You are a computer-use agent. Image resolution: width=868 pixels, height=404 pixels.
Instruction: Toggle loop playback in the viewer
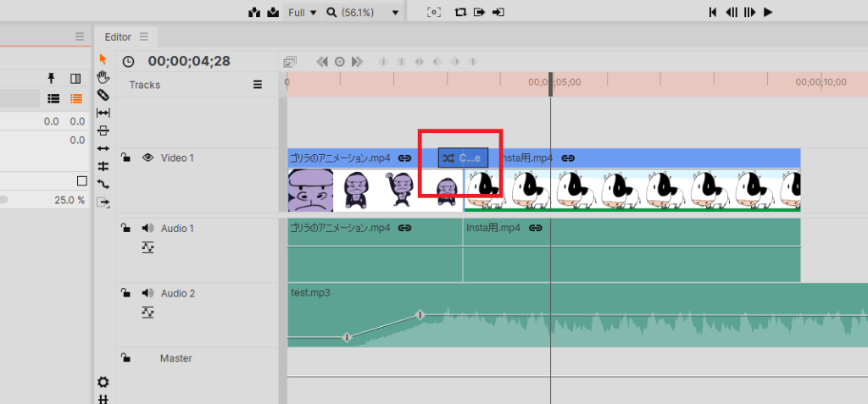pyautogui.click(x=460, y=12)
